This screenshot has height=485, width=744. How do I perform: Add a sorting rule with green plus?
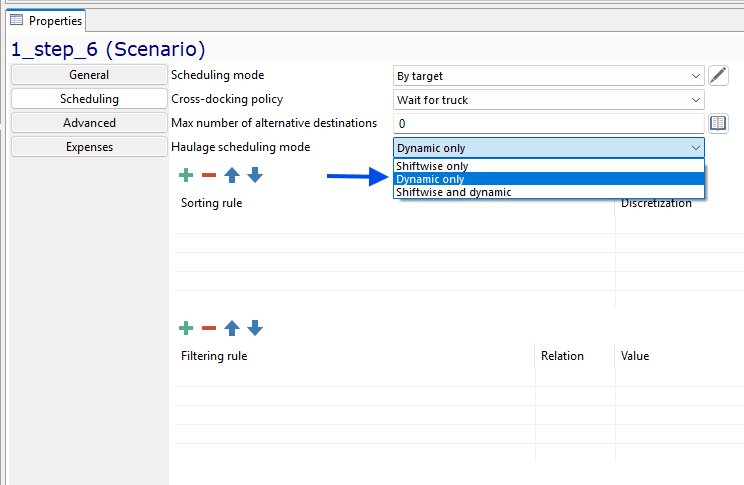point(186,175)
